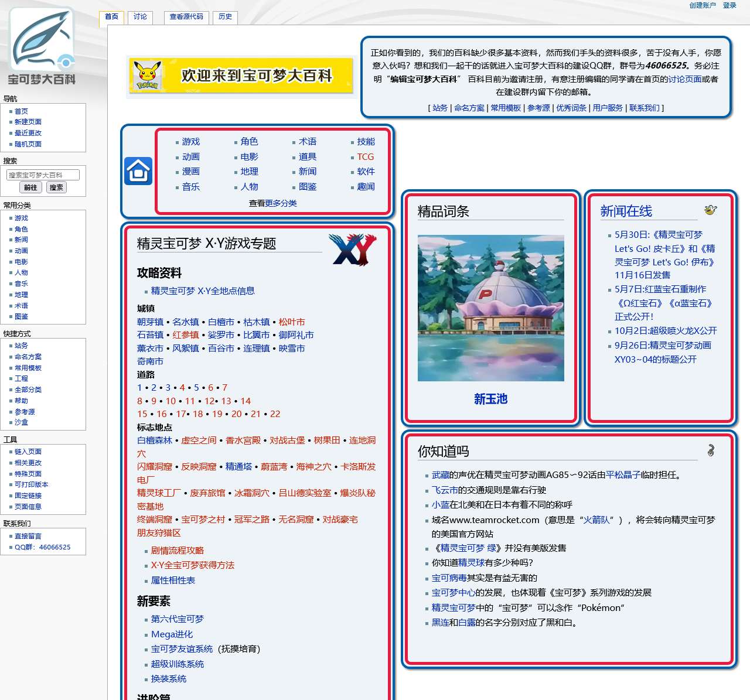The width and height of the screenshot is (750, 700).
Task: Click the bird icon beside 新闻在线
Action: point(710,210)
